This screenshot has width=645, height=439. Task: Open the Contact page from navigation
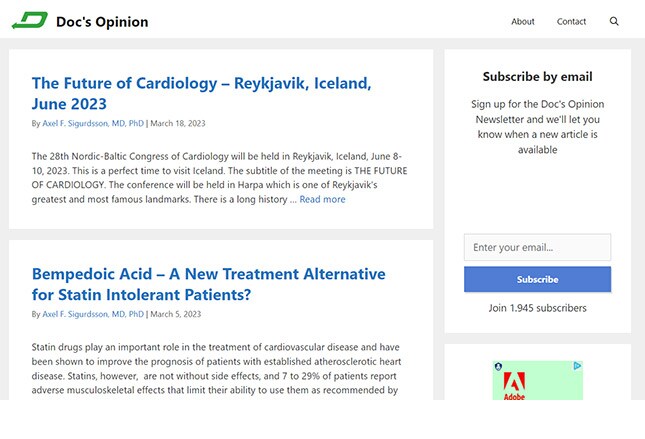(x=571, y=21)
